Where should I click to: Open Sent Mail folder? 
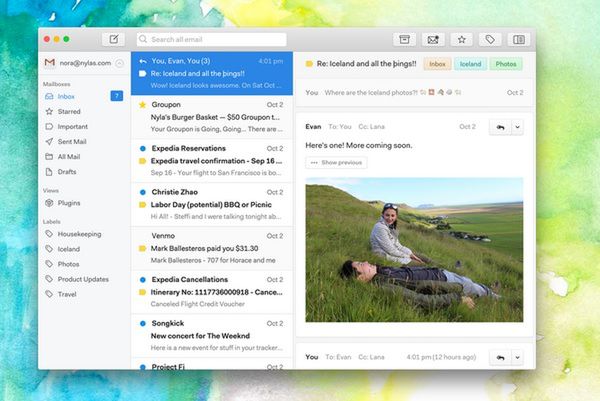(x=84, y=142)
